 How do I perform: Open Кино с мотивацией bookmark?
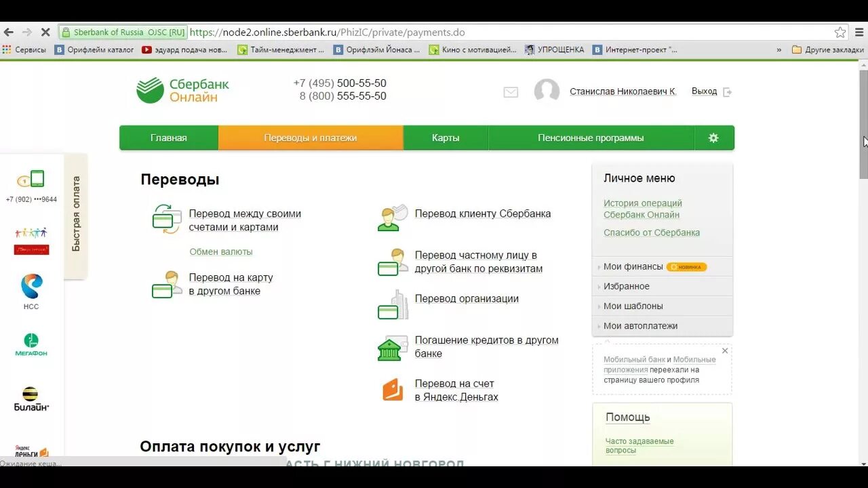tap(473, 49)
